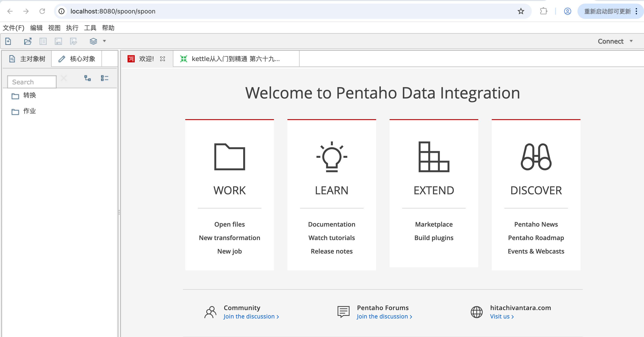Open the 文件(F) menu
The image size is (644, 337).
click(x=13, y=28)
